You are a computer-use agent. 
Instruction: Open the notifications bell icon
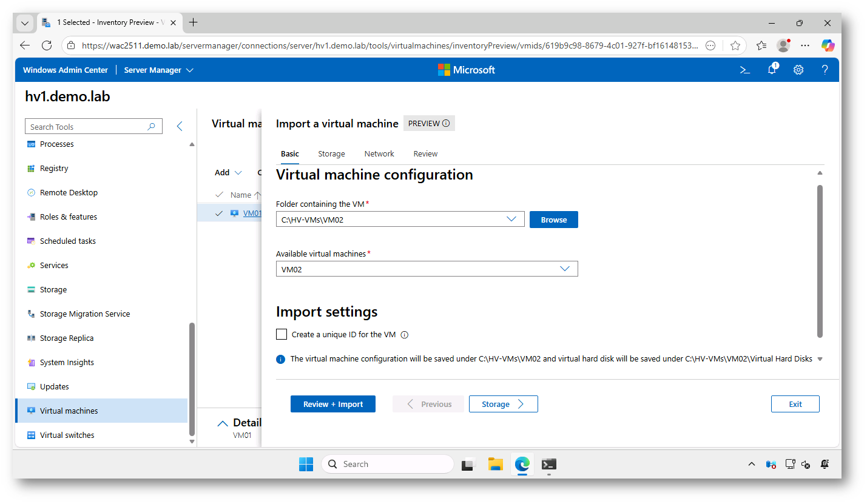click(772, 70)
